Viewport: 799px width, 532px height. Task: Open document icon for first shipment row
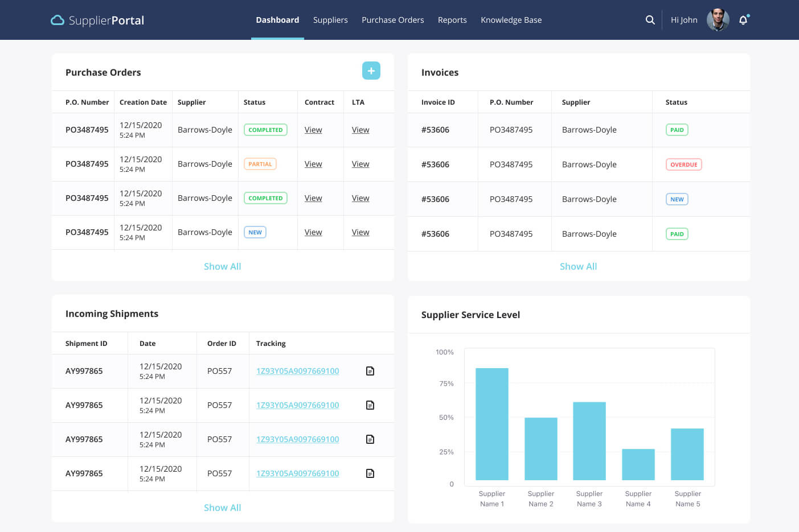coord(370,371)
